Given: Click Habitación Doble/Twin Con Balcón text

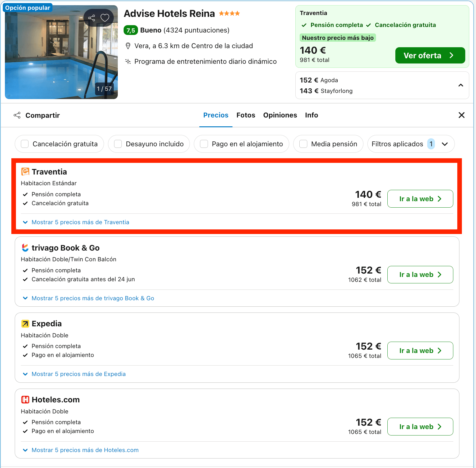Looking at the screenshot, I should coord(69,259).
